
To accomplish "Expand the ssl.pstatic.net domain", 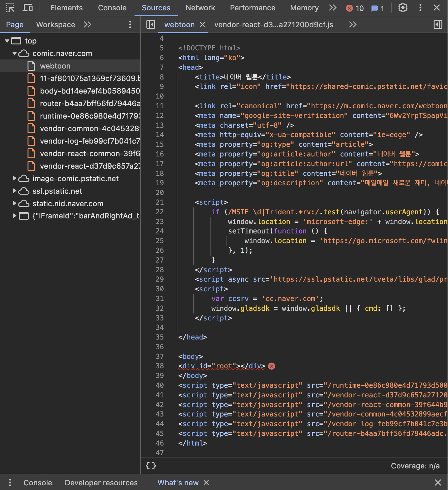I will [14, 191].
